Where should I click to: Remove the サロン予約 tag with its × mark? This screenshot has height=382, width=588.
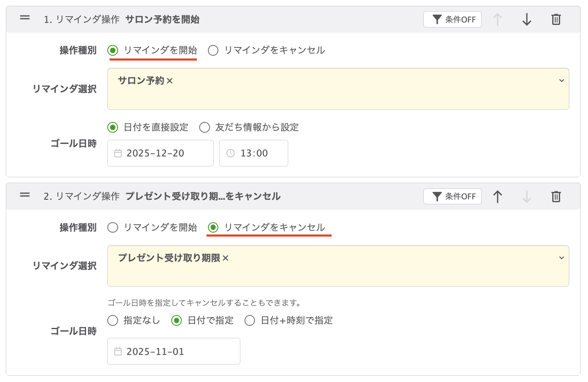click(170, 81)
